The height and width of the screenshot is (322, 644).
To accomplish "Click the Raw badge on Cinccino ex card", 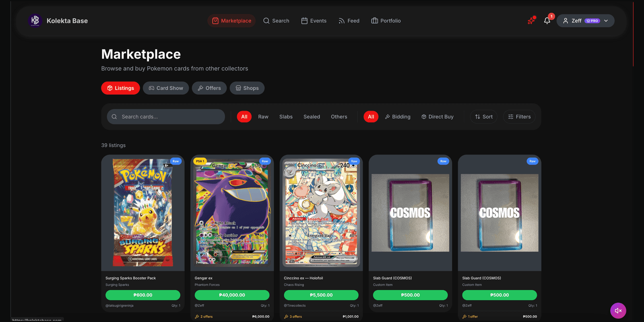I will (x=354, y=161).
